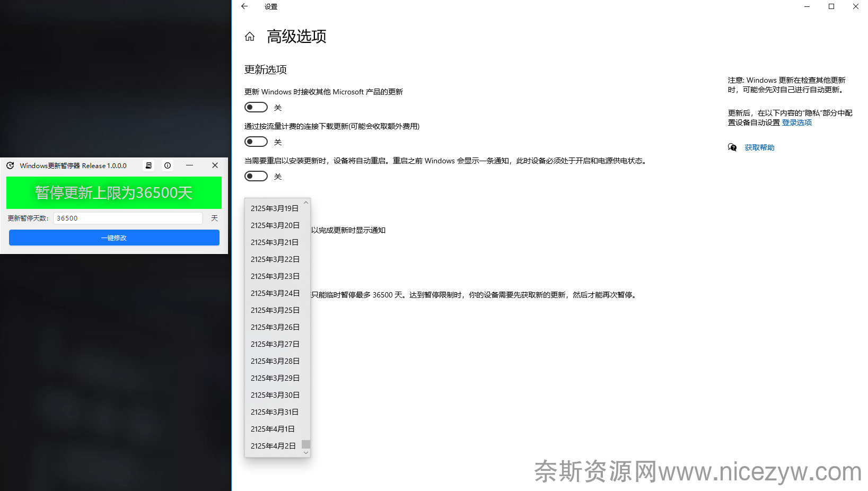Click the 高级选项 page title
Image resolution: width=868 pixels, height=491 pixels.
296,37
